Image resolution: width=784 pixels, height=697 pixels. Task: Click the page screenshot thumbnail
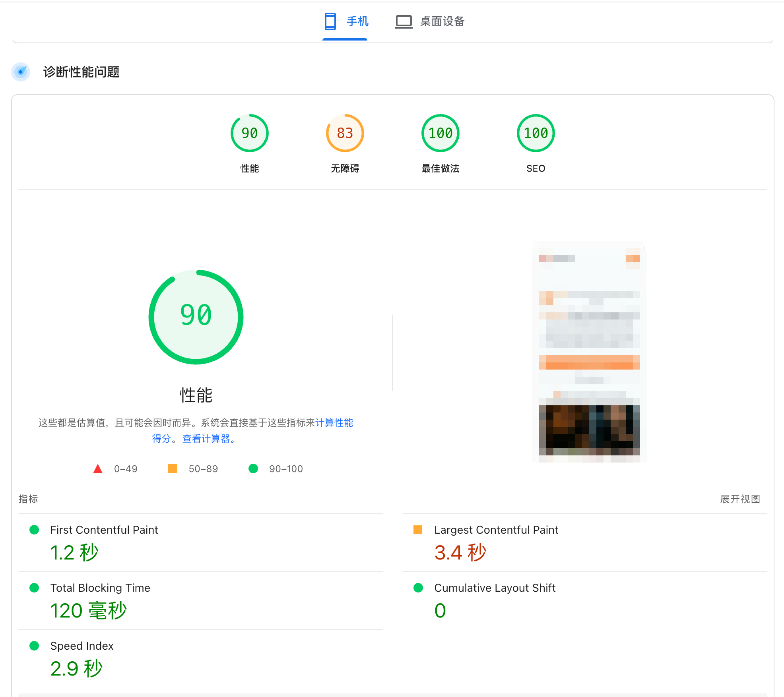pyautogui.click(x=589, y=352)
